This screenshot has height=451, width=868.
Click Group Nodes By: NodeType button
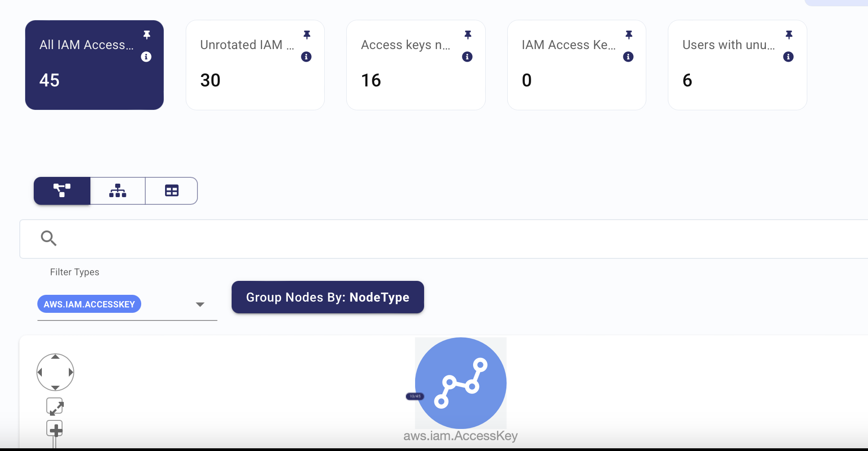[328, 297]
